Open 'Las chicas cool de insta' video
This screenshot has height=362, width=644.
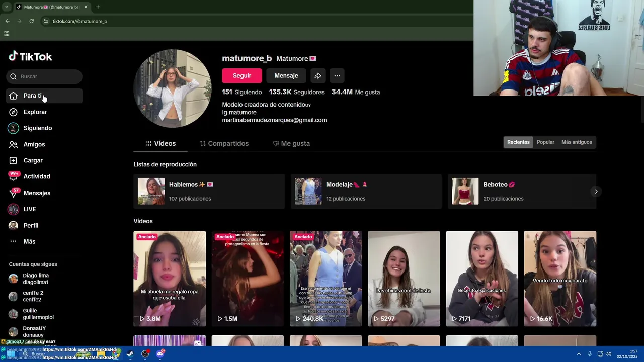click(x=404, y=279)
